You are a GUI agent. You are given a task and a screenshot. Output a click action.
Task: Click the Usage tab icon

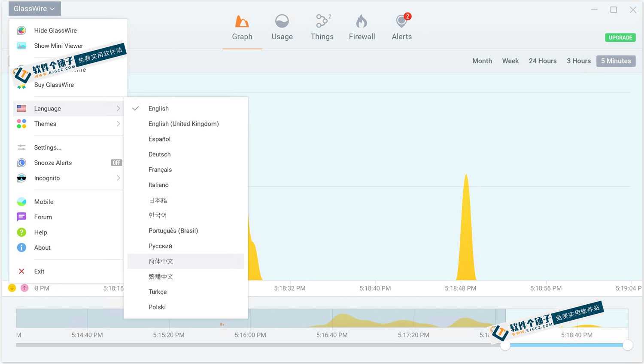coord(282,21)
